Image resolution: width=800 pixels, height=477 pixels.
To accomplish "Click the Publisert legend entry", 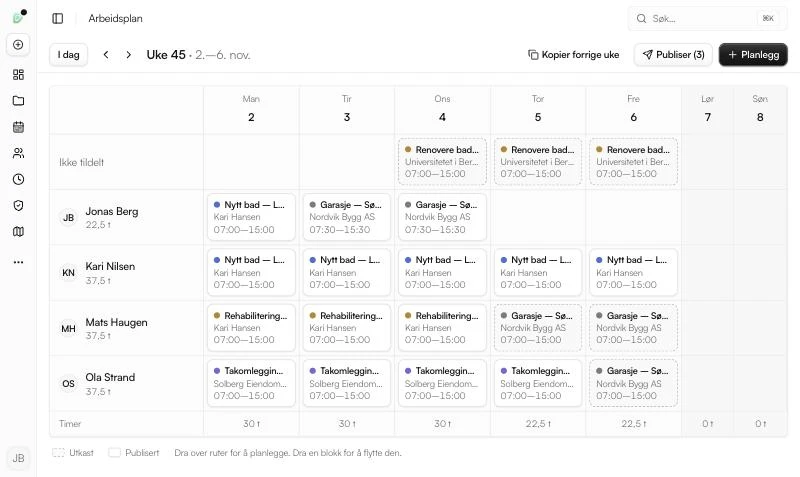I will click(134, 453).
